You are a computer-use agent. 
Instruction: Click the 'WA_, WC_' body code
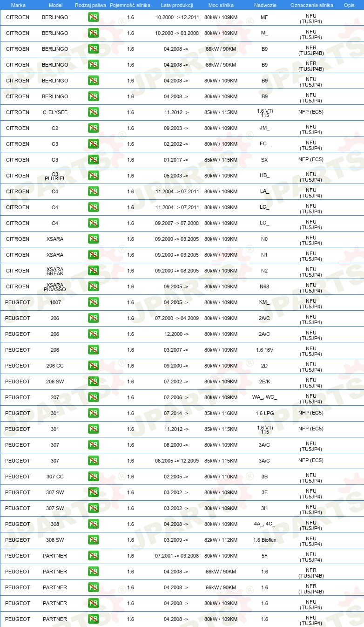tap(264, 397)
